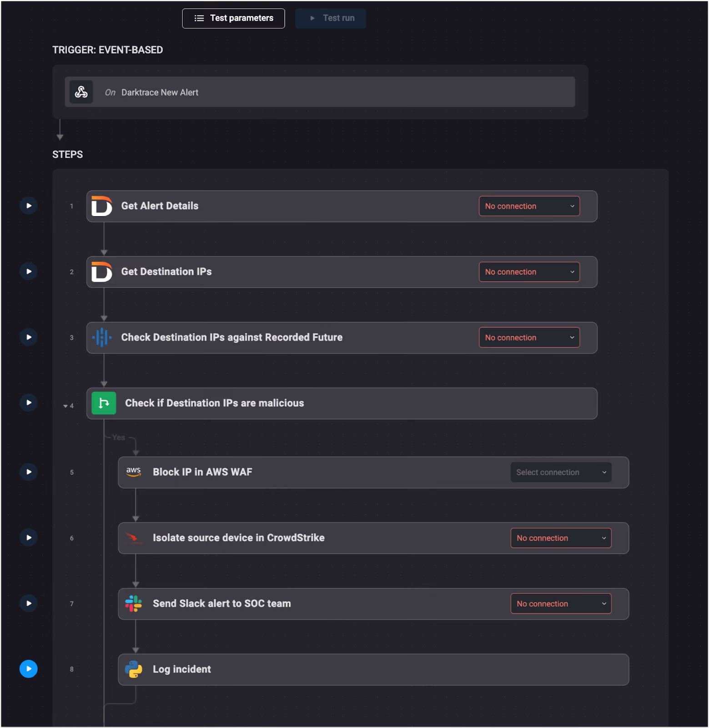Click the Recorded Future icon on step 3
Viewport: 709px width, 728px height.
(x=102, y=338)
